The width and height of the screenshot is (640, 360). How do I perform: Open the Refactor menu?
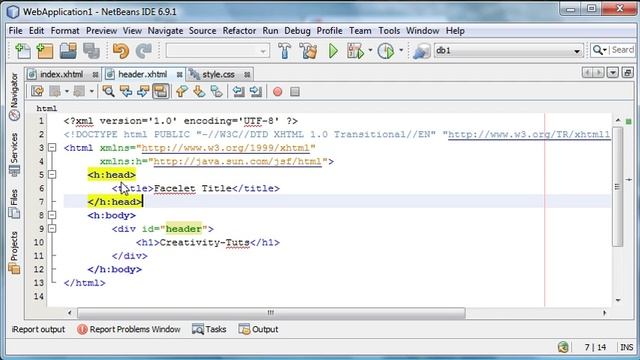point(239,31)
